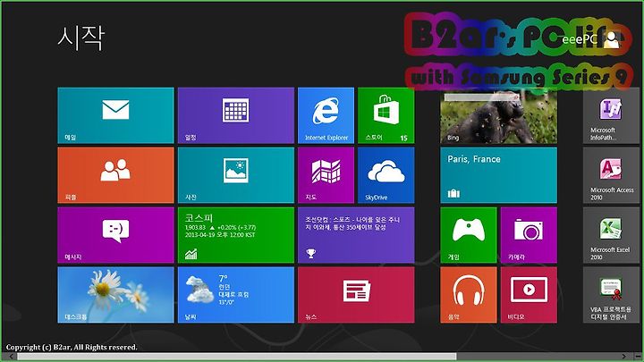Open the Music headphones tile
Image resolution: width=644 pixels, height=362 pixels.
469,295
